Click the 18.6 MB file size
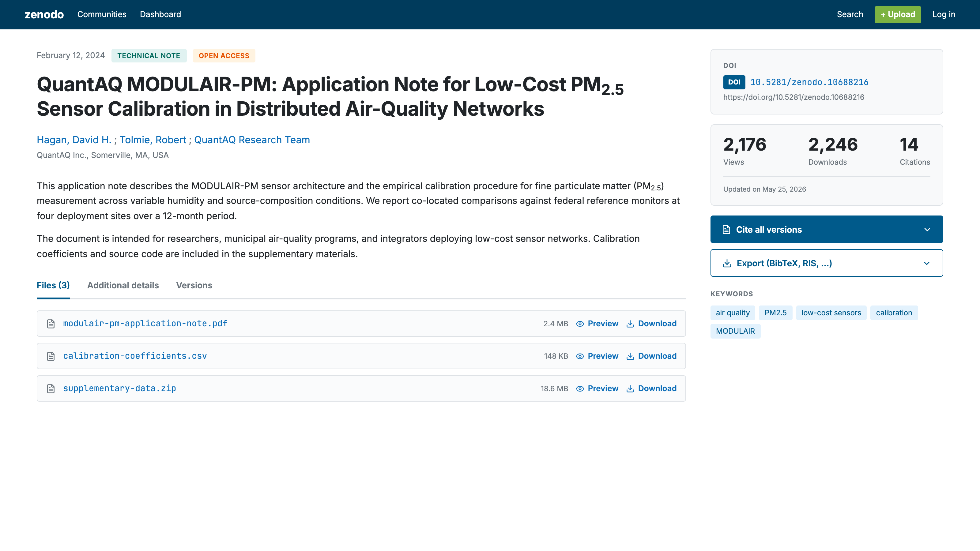The image size is (980, 551). 554,388
